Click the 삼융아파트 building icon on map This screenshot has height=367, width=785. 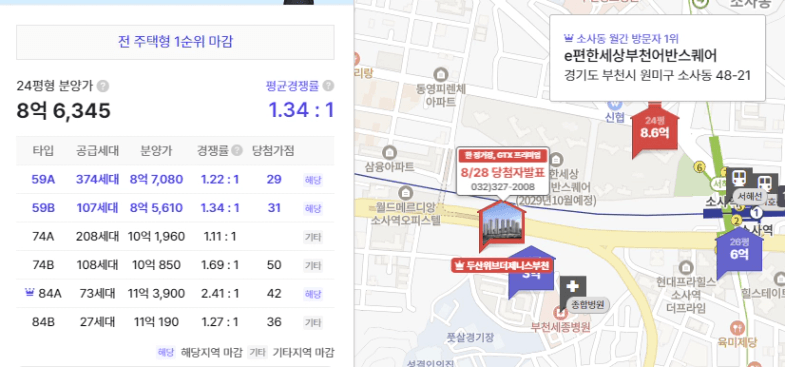coord(389,151)
